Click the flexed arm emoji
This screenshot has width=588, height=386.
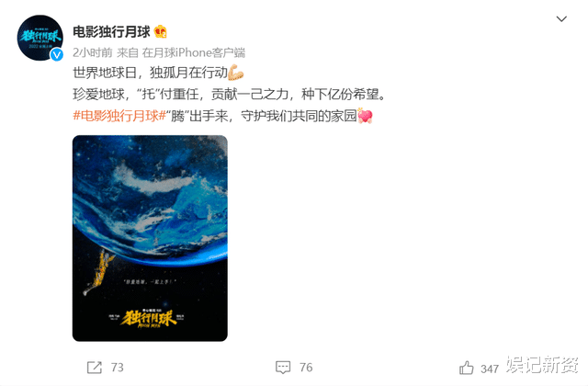(236, 73)
